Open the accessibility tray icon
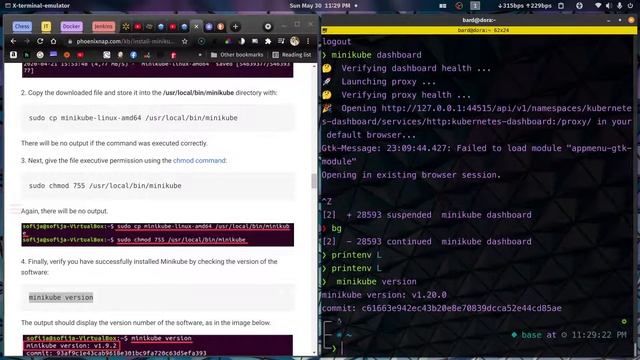Image resolution: width=640 pixels, height=360 pixels. click(579, 6)
